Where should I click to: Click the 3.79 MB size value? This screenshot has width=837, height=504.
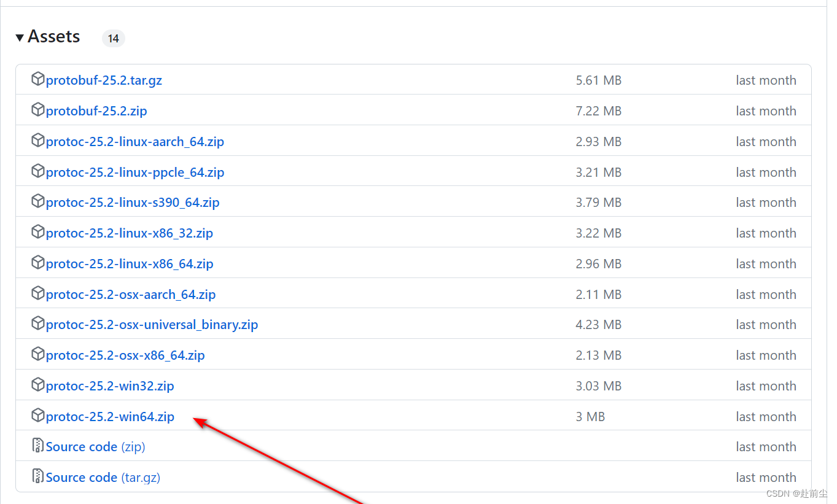click(x=599, y=203)
